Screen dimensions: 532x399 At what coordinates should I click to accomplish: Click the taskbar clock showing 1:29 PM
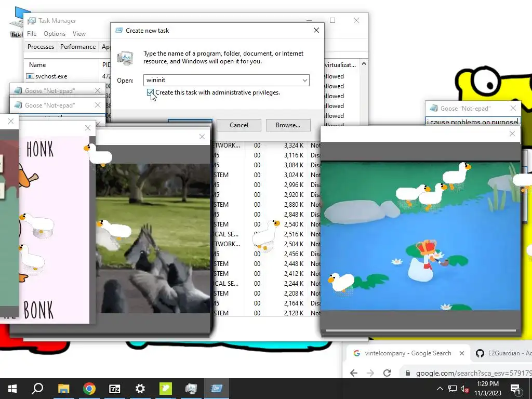pos(487,389)
